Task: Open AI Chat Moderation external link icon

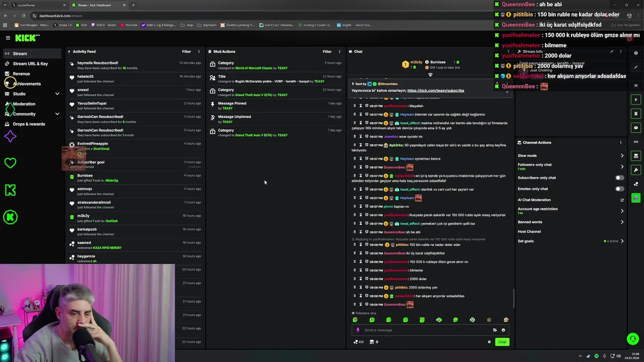Action: [622, 200]
